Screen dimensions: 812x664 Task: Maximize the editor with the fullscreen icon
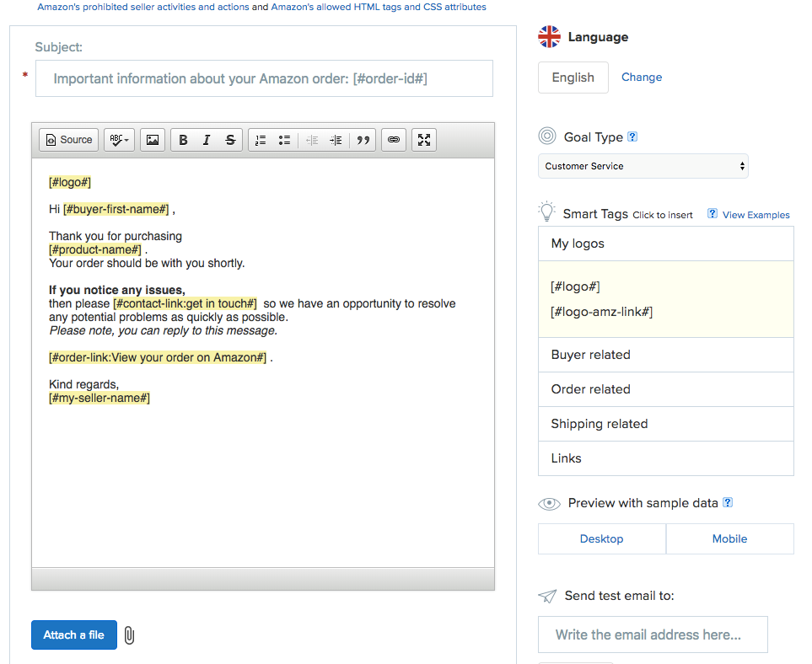(424, 140)
